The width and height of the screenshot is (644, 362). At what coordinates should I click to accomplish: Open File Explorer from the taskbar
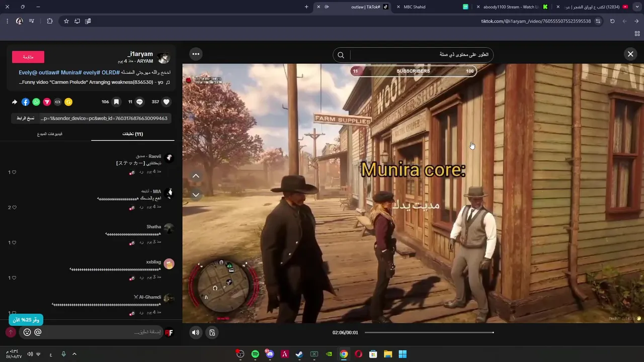click(388, 354)
